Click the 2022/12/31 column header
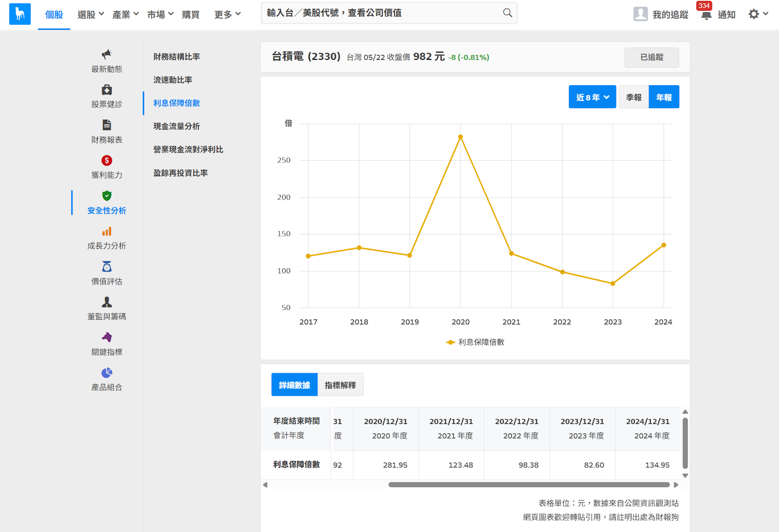 click(x=517, y=428)
